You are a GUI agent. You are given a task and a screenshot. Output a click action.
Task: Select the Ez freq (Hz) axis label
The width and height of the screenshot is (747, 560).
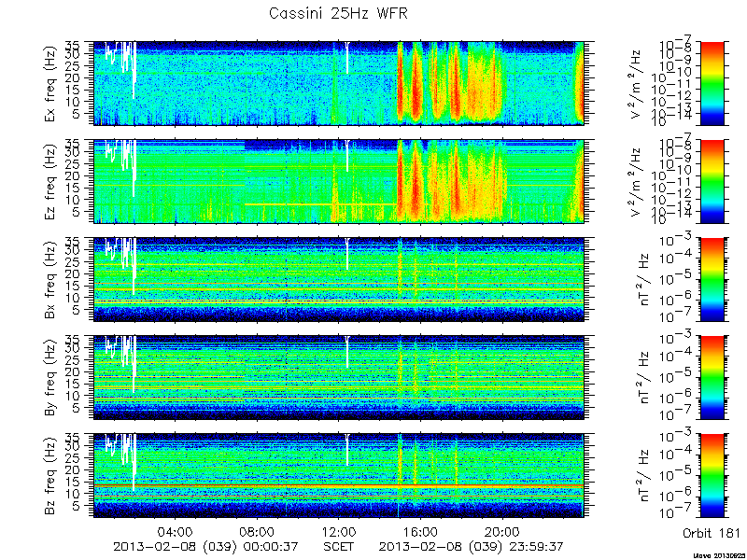point(50,181)
